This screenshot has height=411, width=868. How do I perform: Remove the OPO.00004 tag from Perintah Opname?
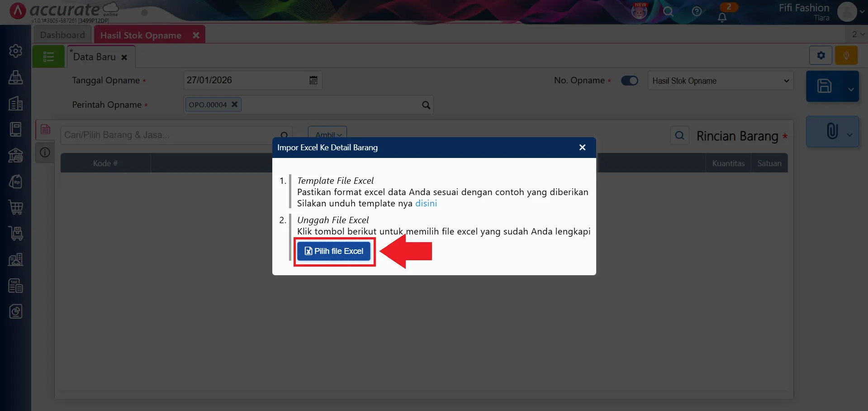(x=234, y=104)
